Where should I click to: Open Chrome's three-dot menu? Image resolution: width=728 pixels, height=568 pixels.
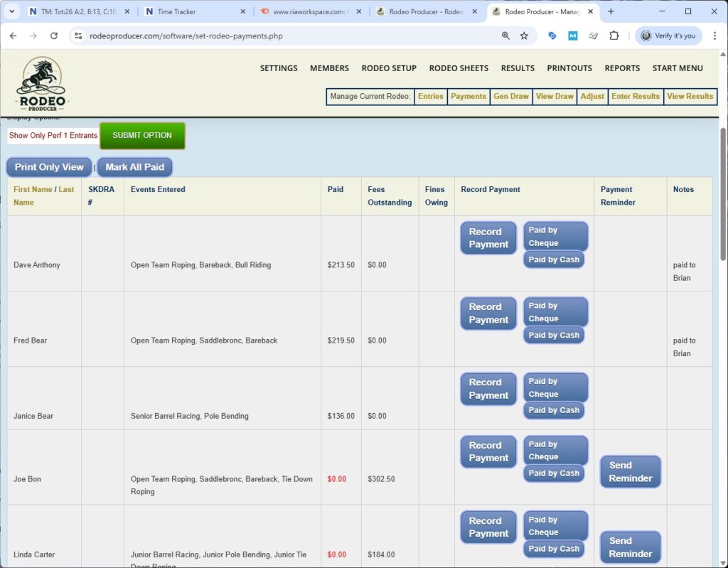[x=714, y=36]
